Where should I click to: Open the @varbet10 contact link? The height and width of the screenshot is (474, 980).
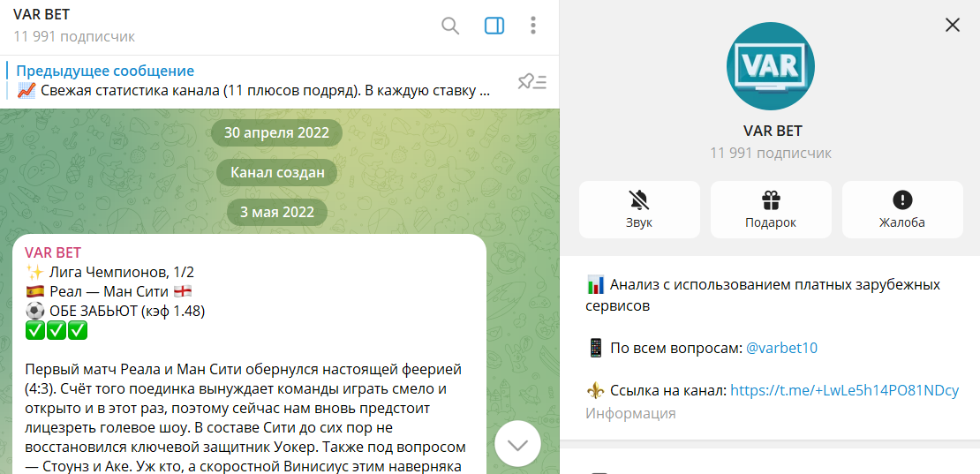click(x=781, y=349)
